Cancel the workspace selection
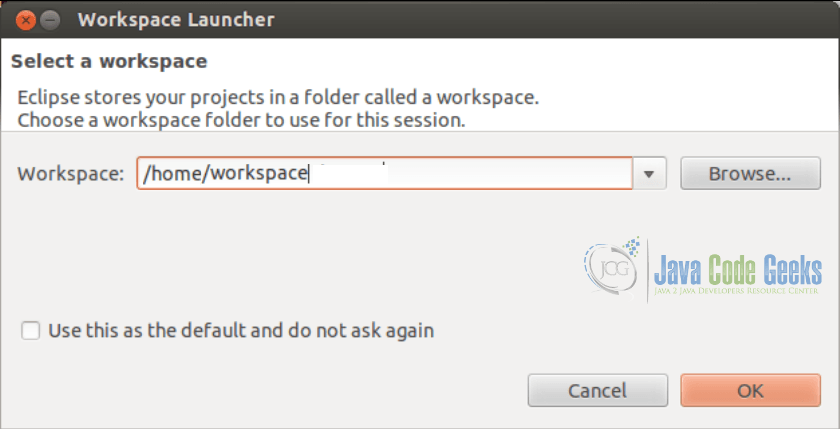This screenshot has height=429, width=840. [x=597, y=390]
